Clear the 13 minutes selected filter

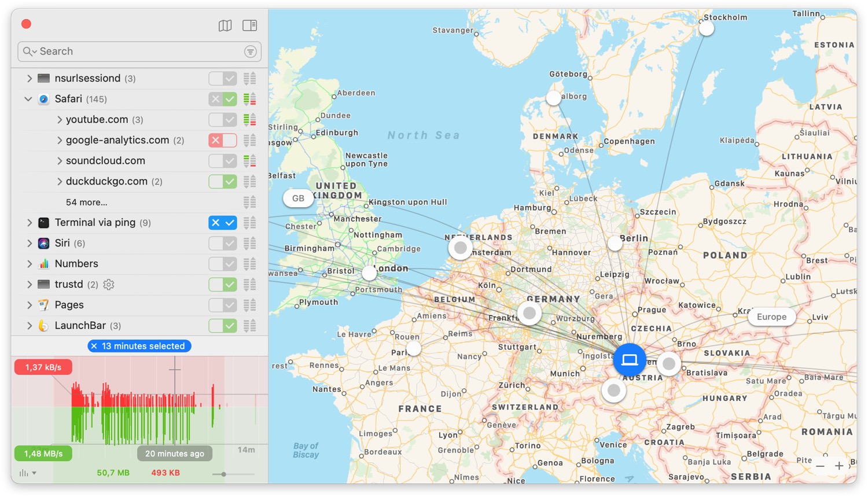[94, 346]
